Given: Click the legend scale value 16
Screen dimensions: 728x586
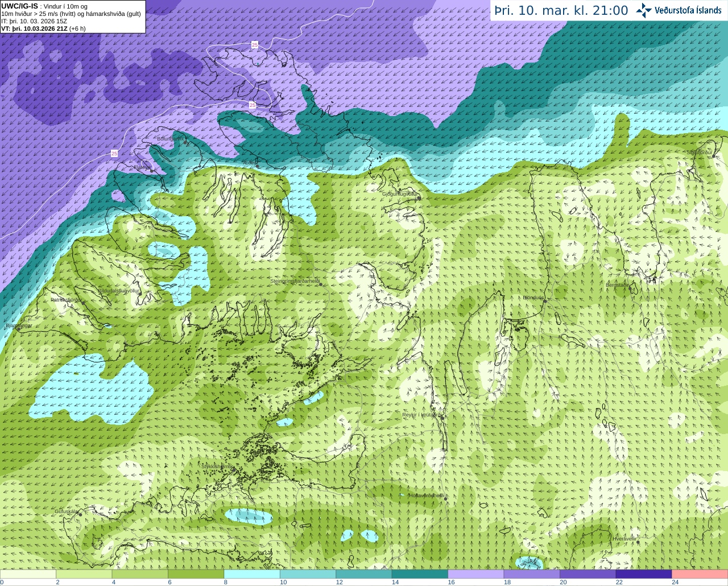Looking at the screenshot, I should [451, 582].
